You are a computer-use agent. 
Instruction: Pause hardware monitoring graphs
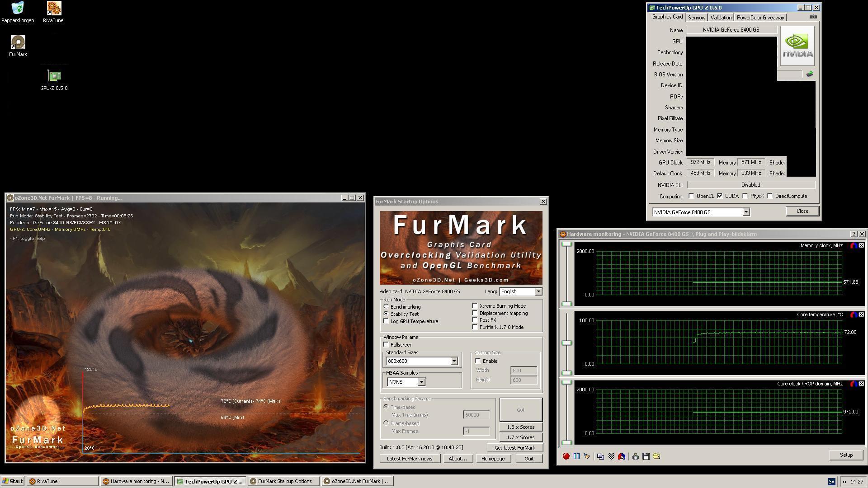coord(576,456)
